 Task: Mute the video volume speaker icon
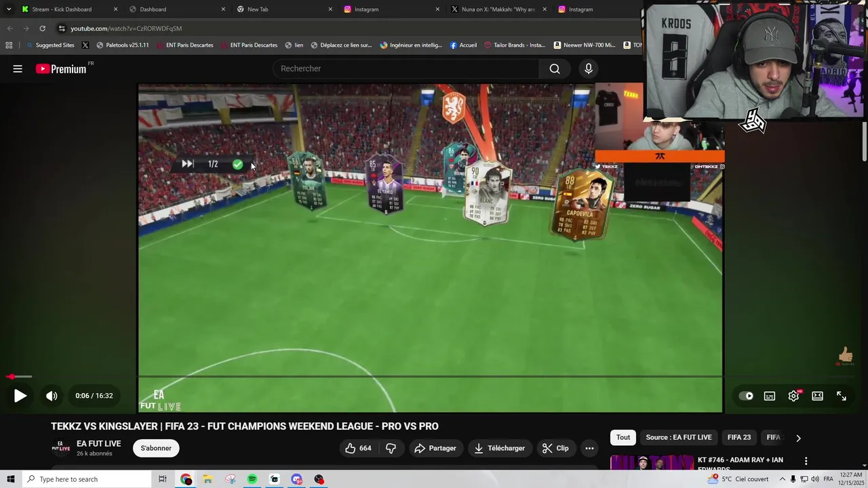[x=52, y=396]
